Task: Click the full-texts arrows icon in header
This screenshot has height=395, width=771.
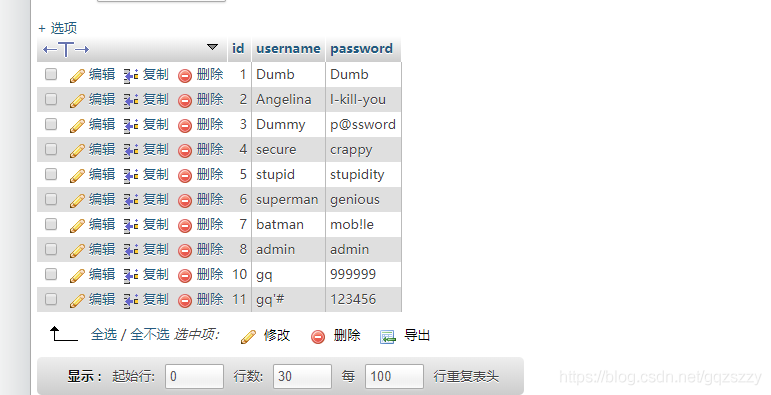Action: pyautogui.click(x=66, y=49)
